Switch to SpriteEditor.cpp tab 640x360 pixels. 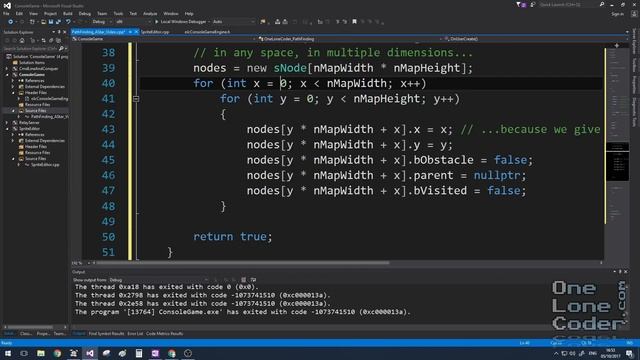pos(155,32)
